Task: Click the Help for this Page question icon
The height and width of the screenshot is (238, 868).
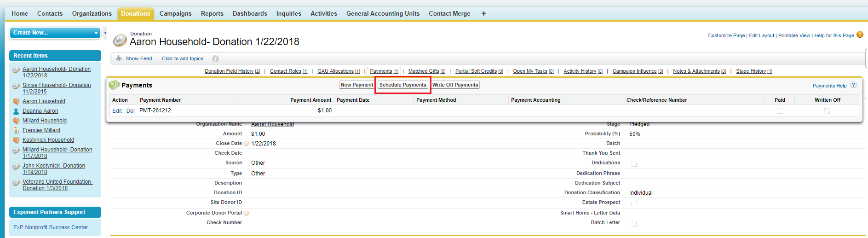Action: coord(860,35)
